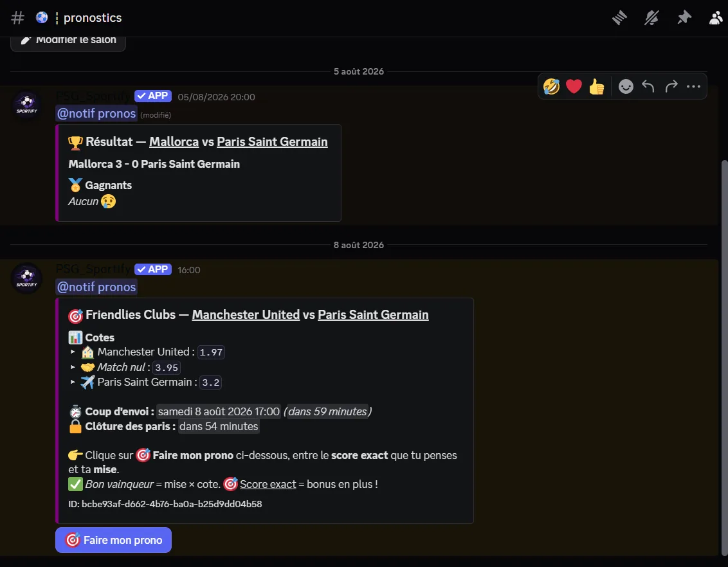Show the member list icon
728x567 pixels.
pos(716,17)
